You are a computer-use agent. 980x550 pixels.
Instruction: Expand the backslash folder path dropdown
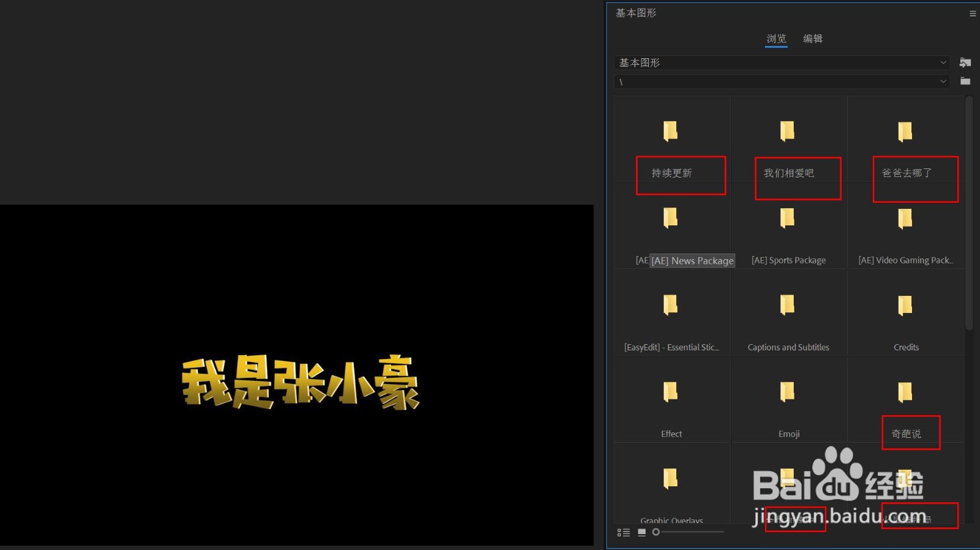pyautogui.click(x=782, y=81)
